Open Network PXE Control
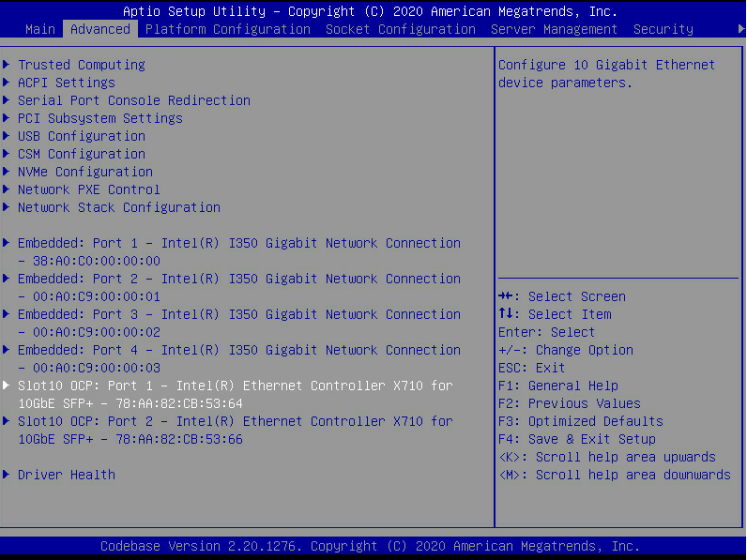Screen dimensions: 747x560 point(88,189)
